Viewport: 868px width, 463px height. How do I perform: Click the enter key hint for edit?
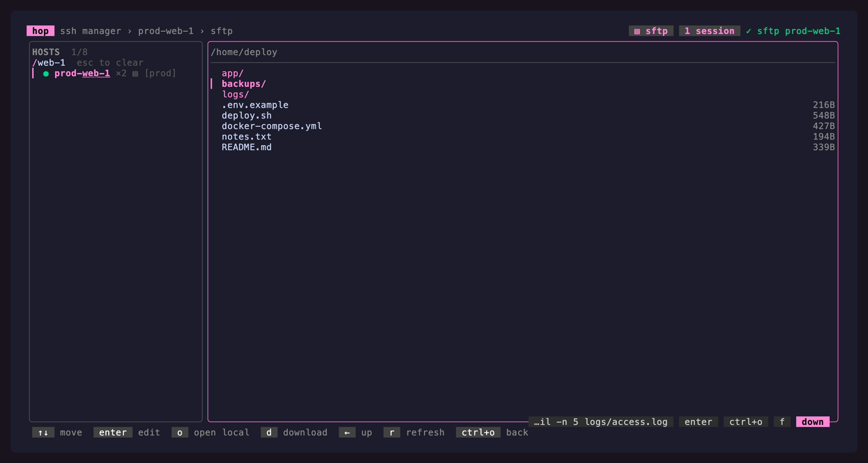(x=113, y=432)
